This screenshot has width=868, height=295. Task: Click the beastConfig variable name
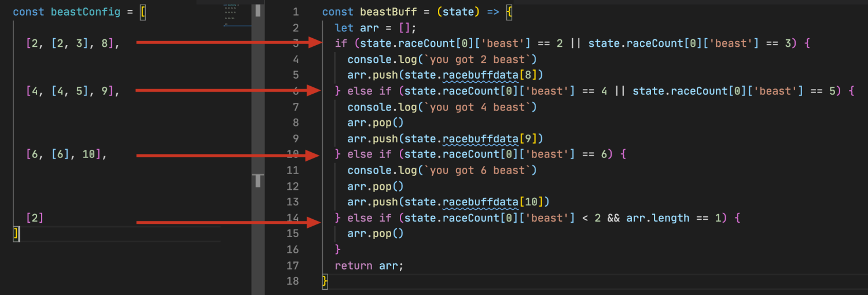(x=84, y=12)
